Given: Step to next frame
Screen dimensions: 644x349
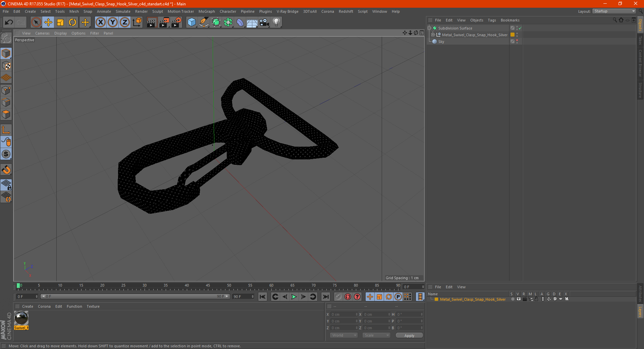Looking at the screenshot, I should (303, 297).
